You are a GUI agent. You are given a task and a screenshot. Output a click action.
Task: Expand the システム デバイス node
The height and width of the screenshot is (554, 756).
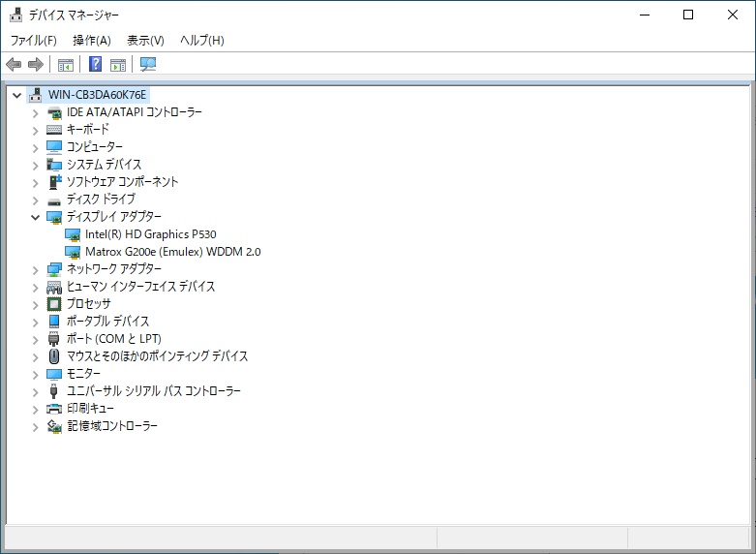(35, 166)
